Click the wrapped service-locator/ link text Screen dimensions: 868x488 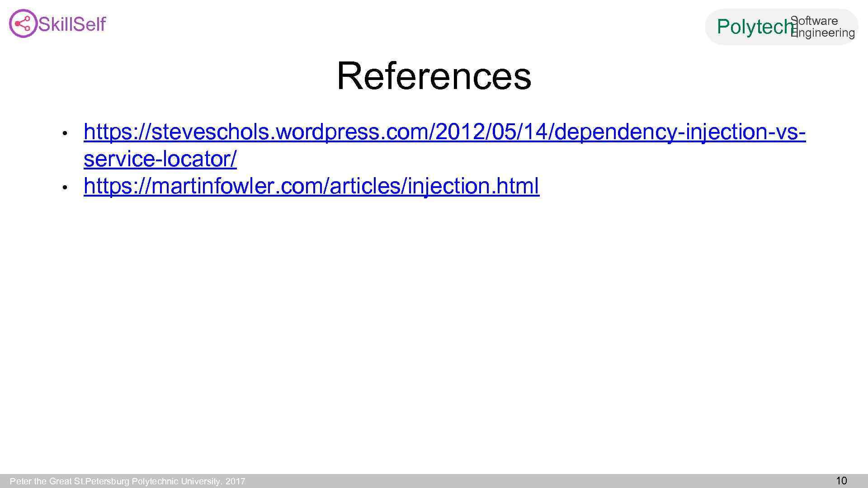tap(160, 159)
